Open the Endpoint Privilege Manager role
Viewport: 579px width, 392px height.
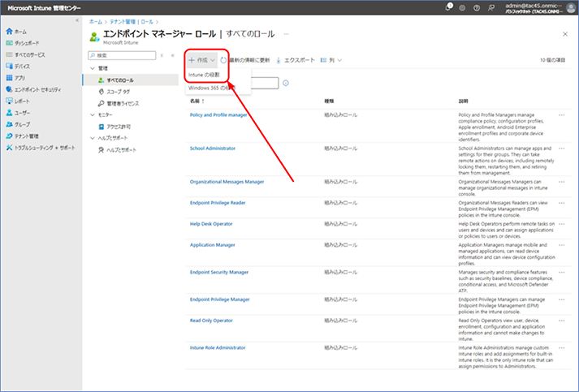tap(220, 299)
